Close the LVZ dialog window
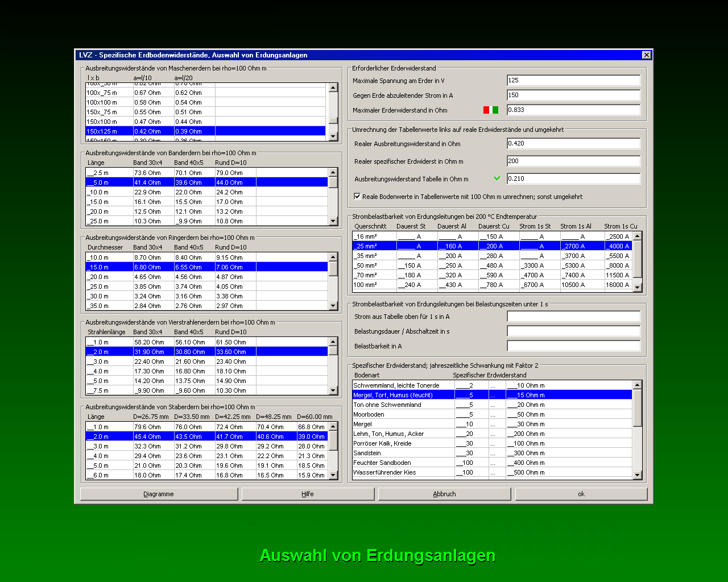This screenshot has height=582, width=728. (647, 55)
